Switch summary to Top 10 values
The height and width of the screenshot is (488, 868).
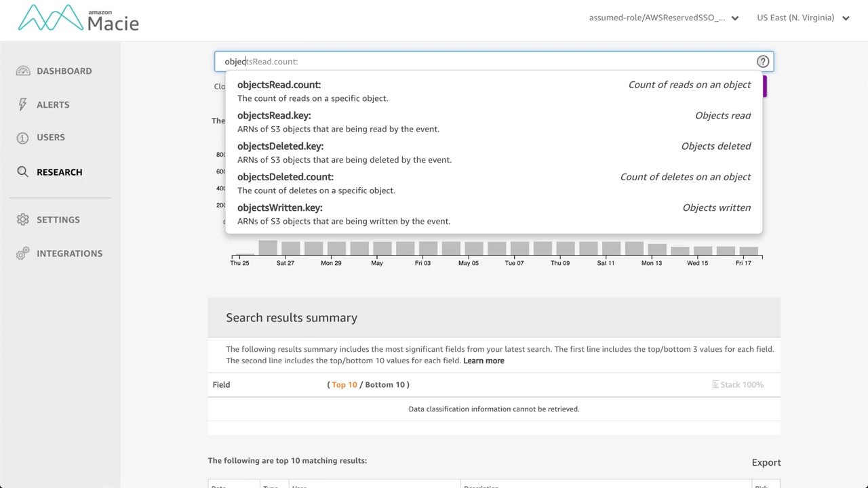tap(344, 385)
